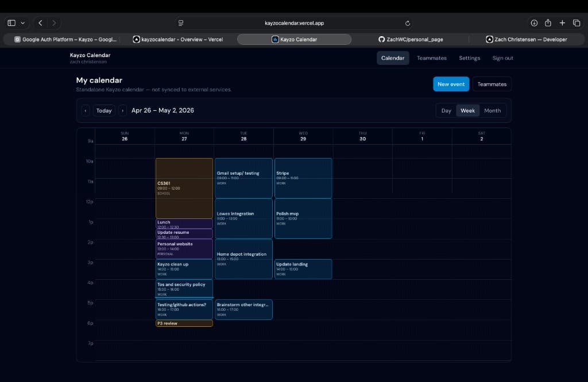Show the tab overview grid
Screen dimensions: 588x382
click(576, 22)
